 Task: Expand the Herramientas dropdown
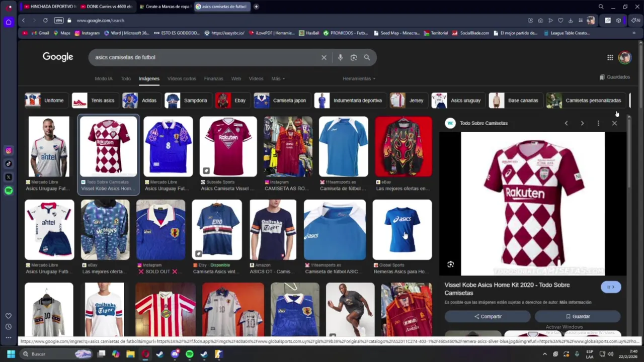(359, 78)
